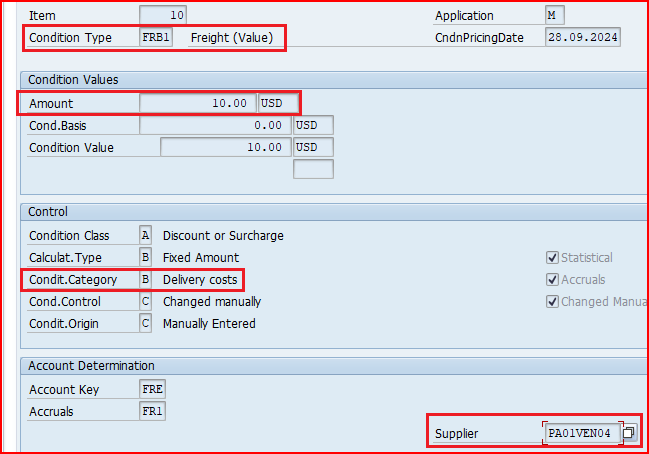Select the Supplier field PA01VEN04
Screen dimensions: 649x454
tap(582, 433)
